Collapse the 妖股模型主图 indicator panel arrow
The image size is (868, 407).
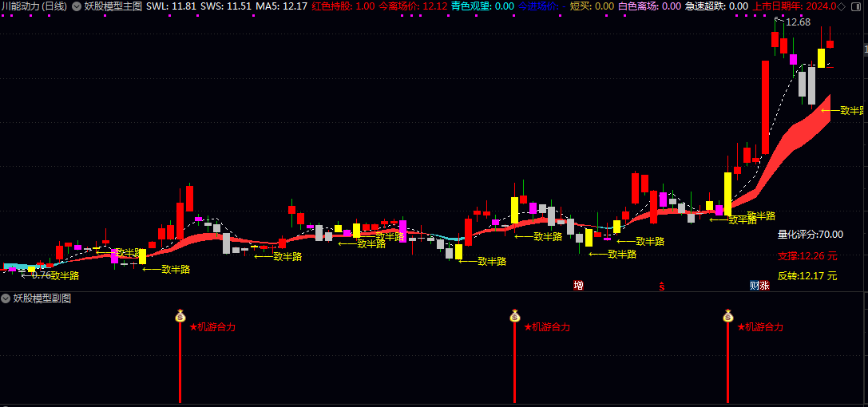point(77,6)
